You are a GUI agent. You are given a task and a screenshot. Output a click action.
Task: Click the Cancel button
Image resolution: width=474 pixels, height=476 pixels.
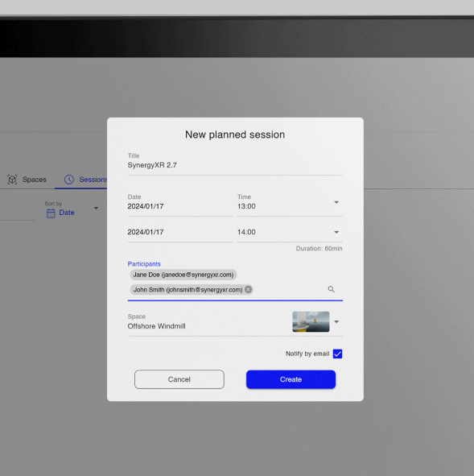[179, 379]
